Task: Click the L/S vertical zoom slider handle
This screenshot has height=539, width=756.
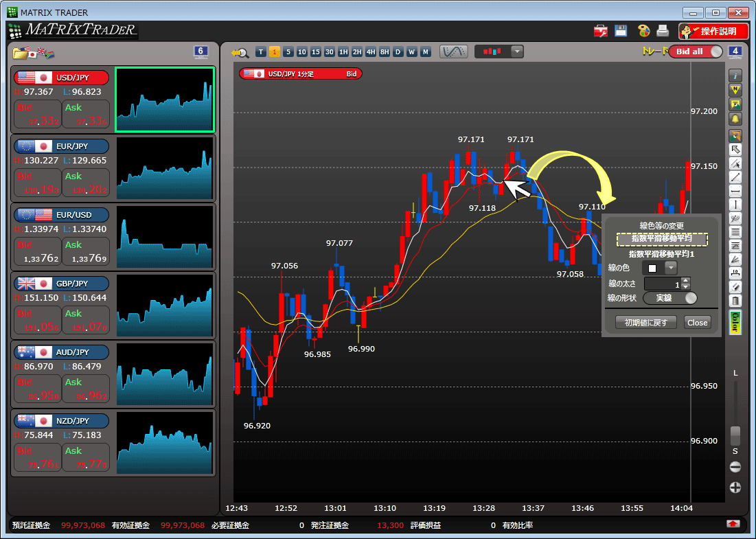Action: click(x=735, y=436)
